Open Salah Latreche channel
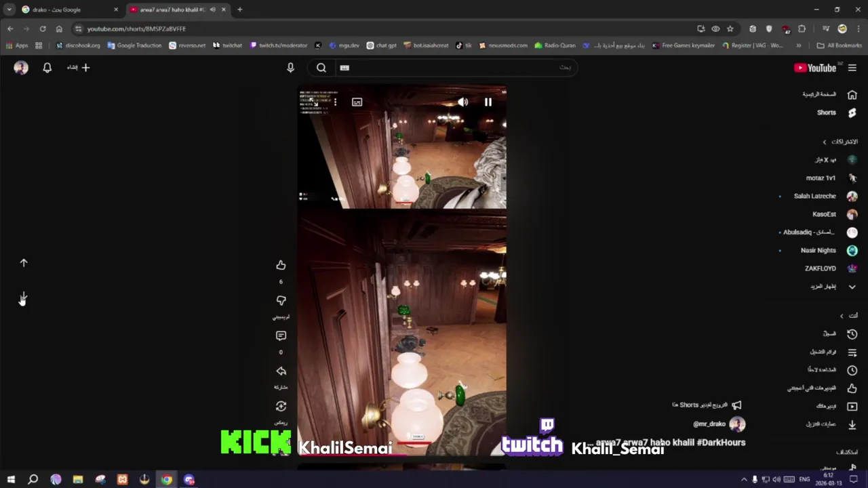The image size is (868, 488). pos(824,196)
